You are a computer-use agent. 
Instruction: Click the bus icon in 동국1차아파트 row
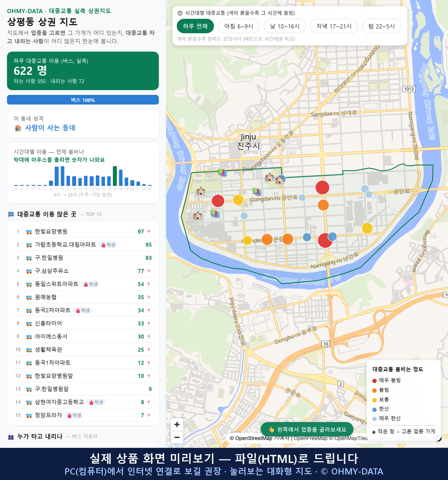click(x=29, y=363)
